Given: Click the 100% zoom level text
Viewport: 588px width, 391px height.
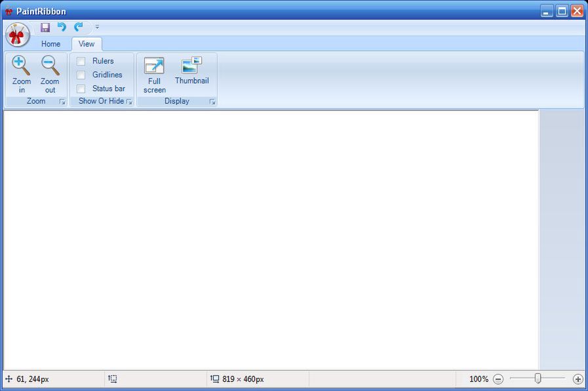Looking at the screenshot, I should pos(479,379).
